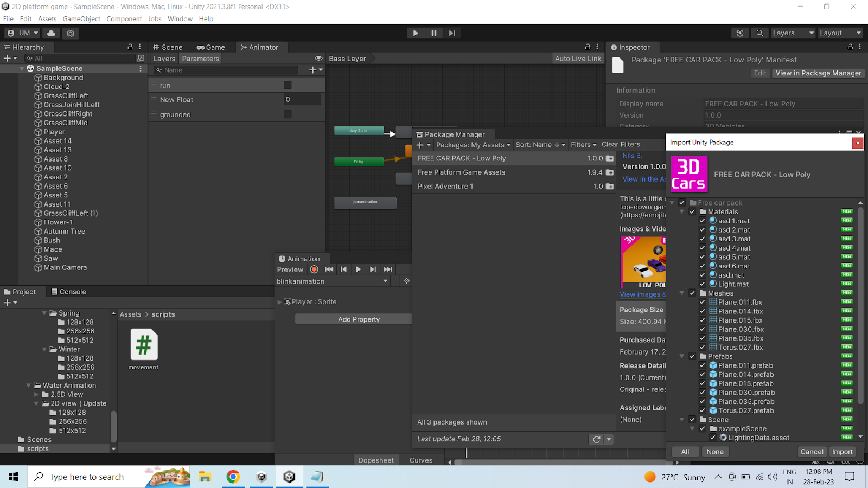Select the Player object in Hierarchy
The image size is (868, 488).
pos(54,132)
